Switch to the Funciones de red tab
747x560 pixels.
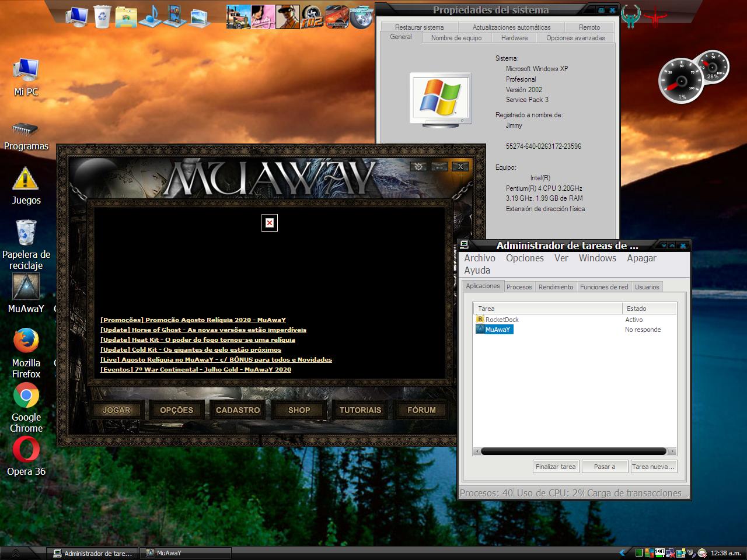tap(604, 287)
